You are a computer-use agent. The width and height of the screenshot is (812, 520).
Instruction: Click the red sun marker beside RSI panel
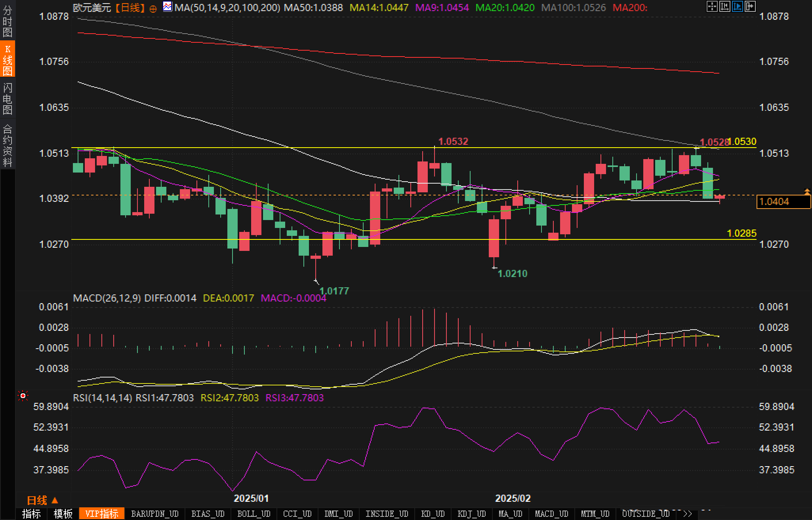pyautogui.click(x=23, y=396)
